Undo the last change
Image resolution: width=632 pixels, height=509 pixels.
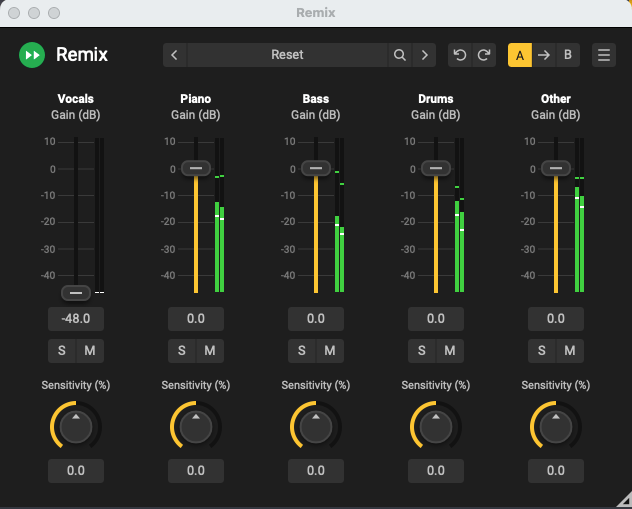(460, 55)
